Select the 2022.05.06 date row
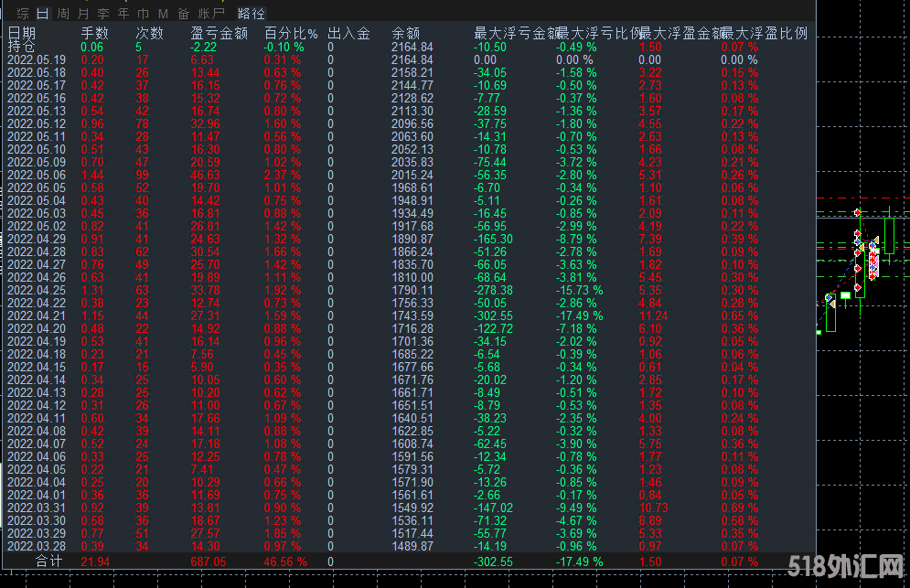This screenshot has height=588, width=910. [x=37, y=175]
